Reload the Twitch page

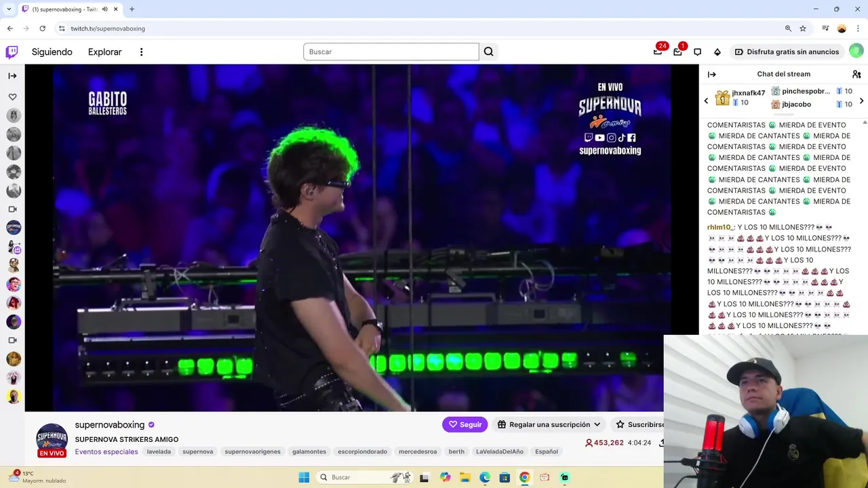tap(42, 28)
